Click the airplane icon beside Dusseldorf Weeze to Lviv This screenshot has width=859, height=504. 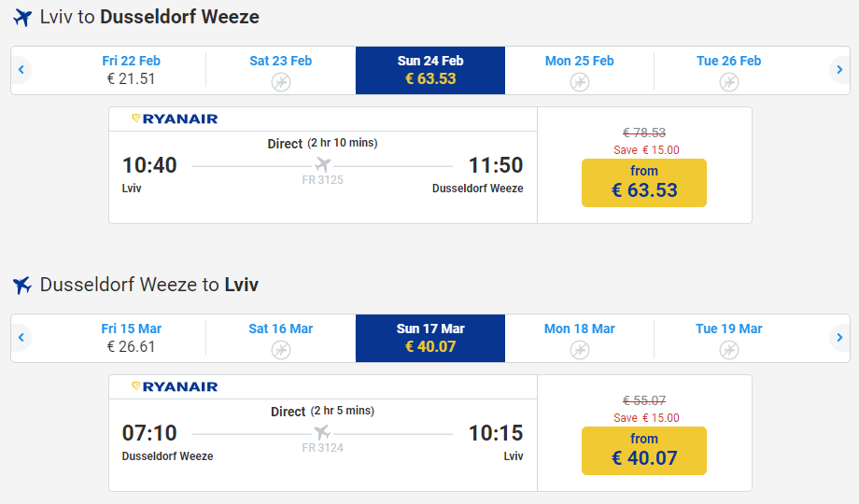[x=22, y=286]
